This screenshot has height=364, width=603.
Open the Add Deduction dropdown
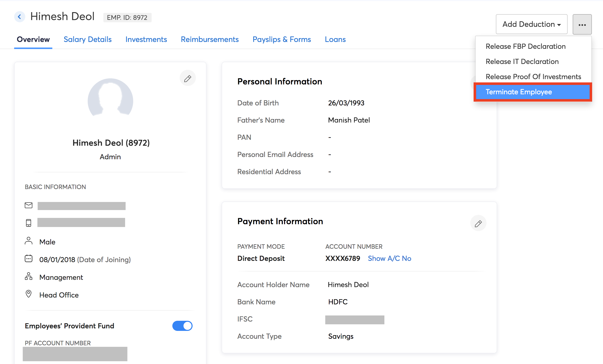pyautogui.click(x=531, y=24)
